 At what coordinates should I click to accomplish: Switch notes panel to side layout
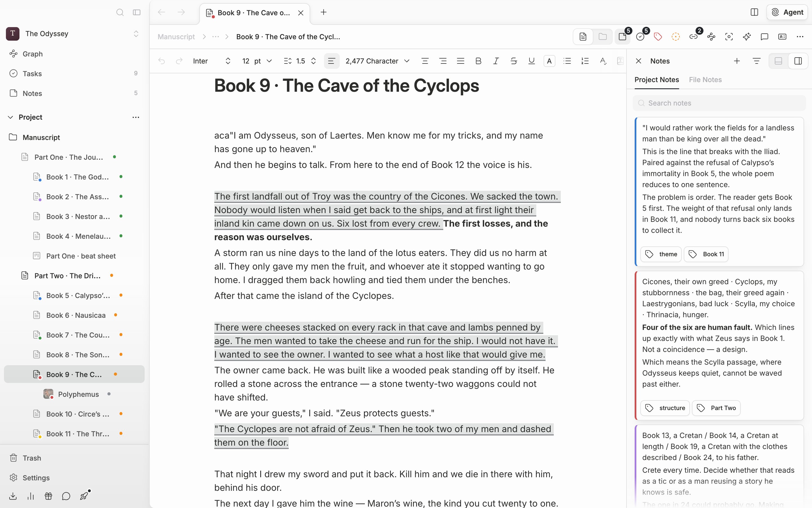798,61
